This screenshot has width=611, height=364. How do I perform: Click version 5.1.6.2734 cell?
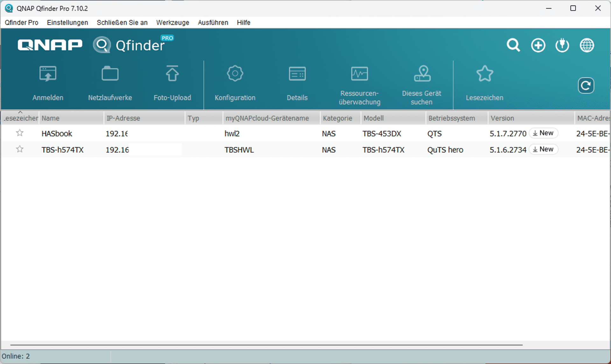coord(508,150)
